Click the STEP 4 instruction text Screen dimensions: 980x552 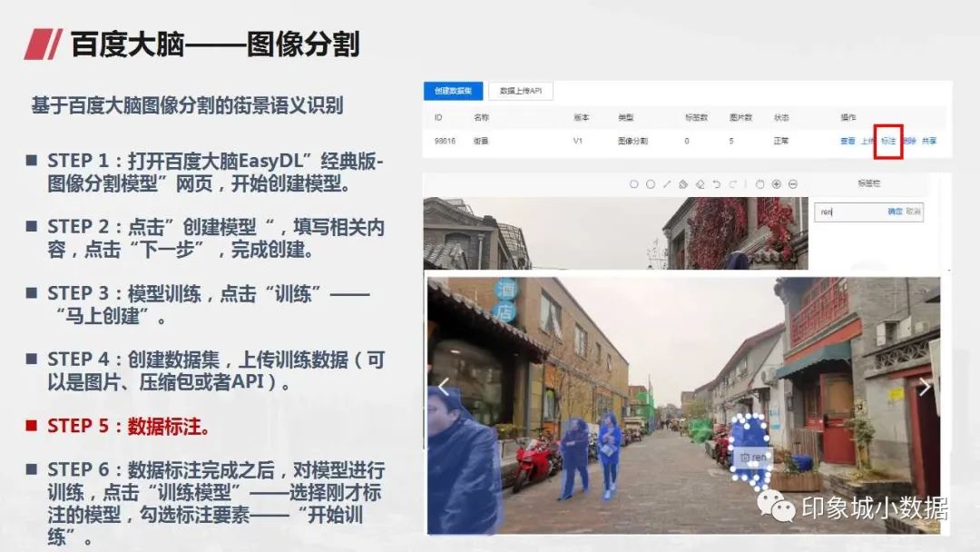point(216,370)
